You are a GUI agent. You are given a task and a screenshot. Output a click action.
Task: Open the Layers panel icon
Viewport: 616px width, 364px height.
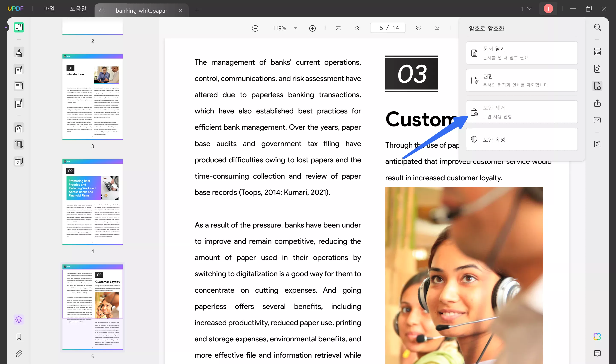click(x=19, y=319)
